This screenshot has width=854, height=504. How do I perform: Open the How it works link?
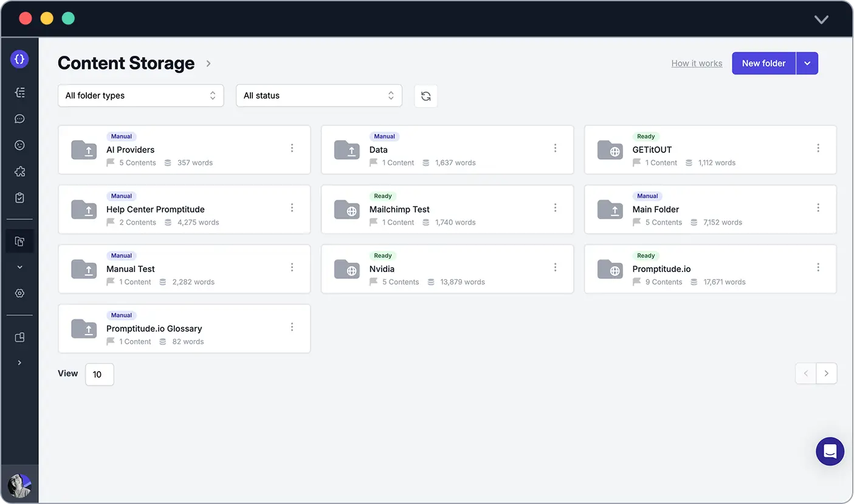pos(697,63)
